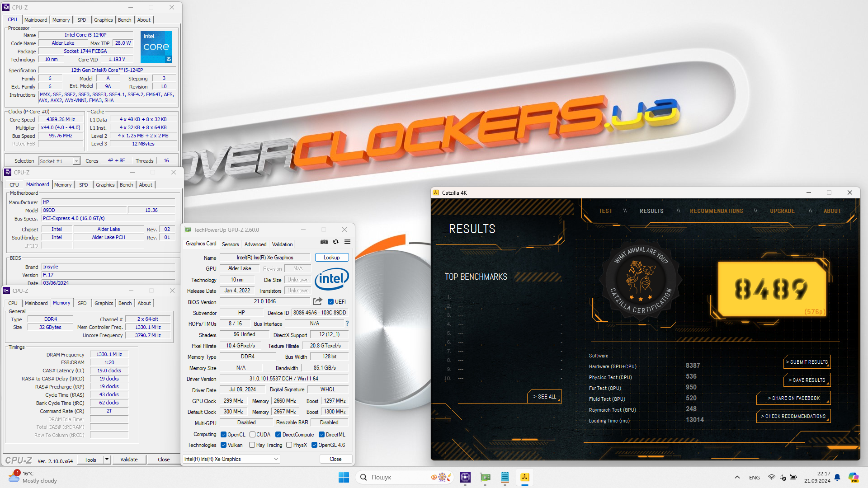Viewport: 868px width, 488px height.
Task: Click the Close button in GPU-Z
Action: pyautogui.click(x=335, y=459)
